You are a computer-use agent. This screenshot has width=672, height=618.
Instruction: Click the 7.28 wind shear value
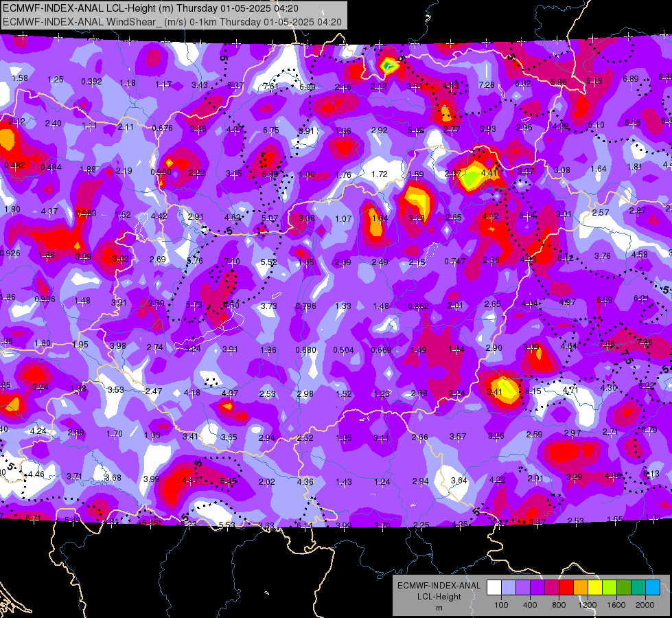(x=487, y=85)
